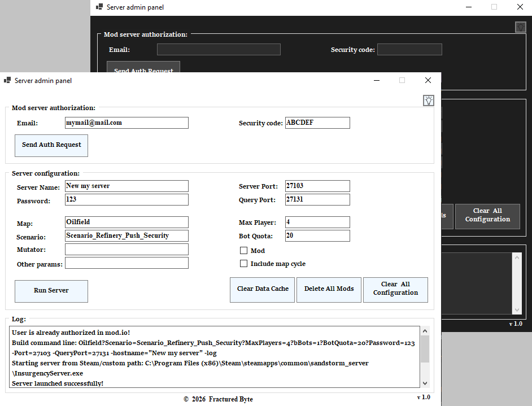Viewport: 532px width, 406px height.
Task: Focus the empty Other params field
Action: pyautogui.click(x=127, y=263)
